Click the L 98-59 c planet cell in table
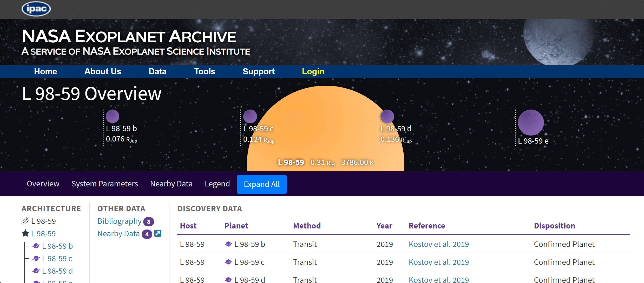The image size is (644, 283). click(244, 262)
